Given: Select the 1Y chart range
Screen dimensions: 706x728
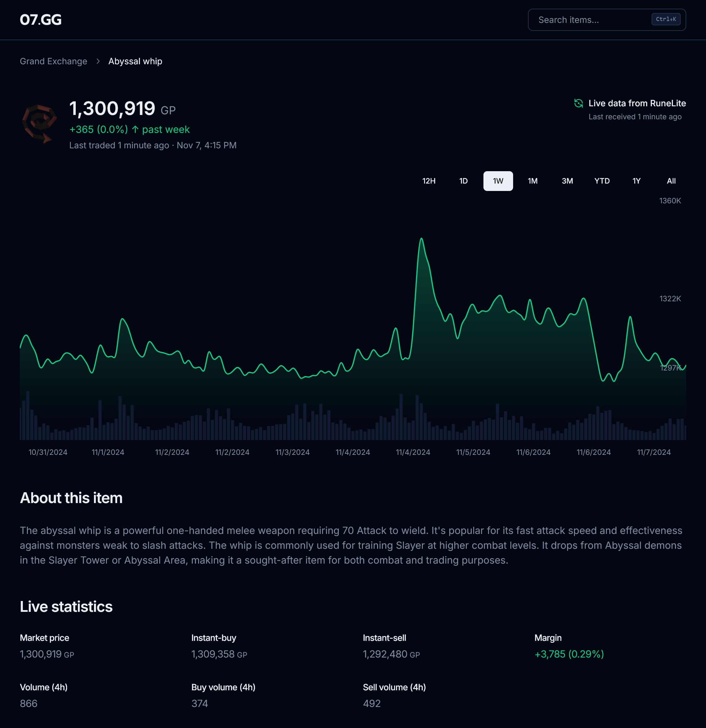Looking at the screenshot, I should pyautogui.click(x=636, y=181).
